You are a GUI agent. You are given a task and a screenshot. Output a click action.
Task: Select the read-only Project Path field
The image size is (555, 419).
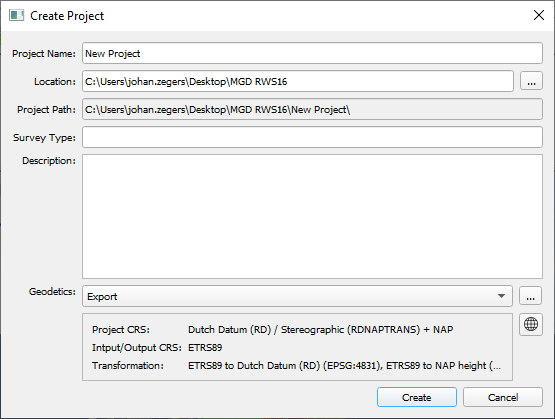(312, 109)
